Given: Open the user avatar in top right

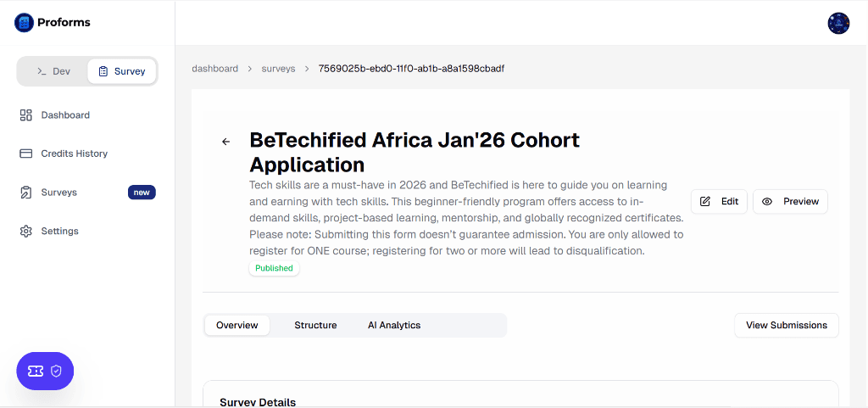Looking at the screenshot, I should coord(838,23).
